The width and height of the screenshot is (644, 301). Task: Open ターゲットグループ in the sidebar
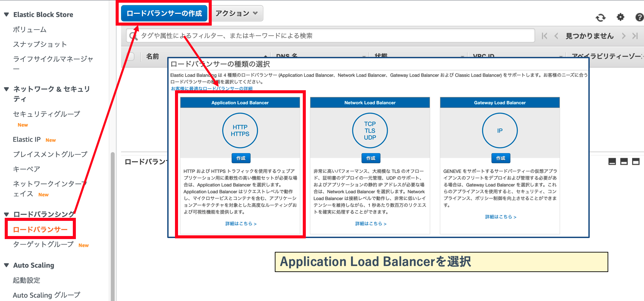43,244
